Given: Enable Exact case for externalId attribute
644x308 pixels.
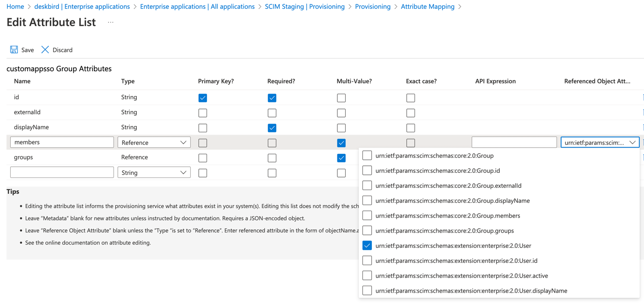Looking at the screenshot, I should pos(410,113).
